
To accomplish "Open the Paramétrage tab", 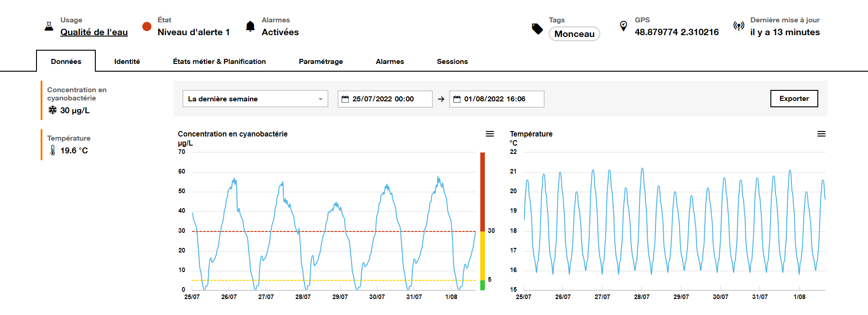I will [x=321, y=62].
